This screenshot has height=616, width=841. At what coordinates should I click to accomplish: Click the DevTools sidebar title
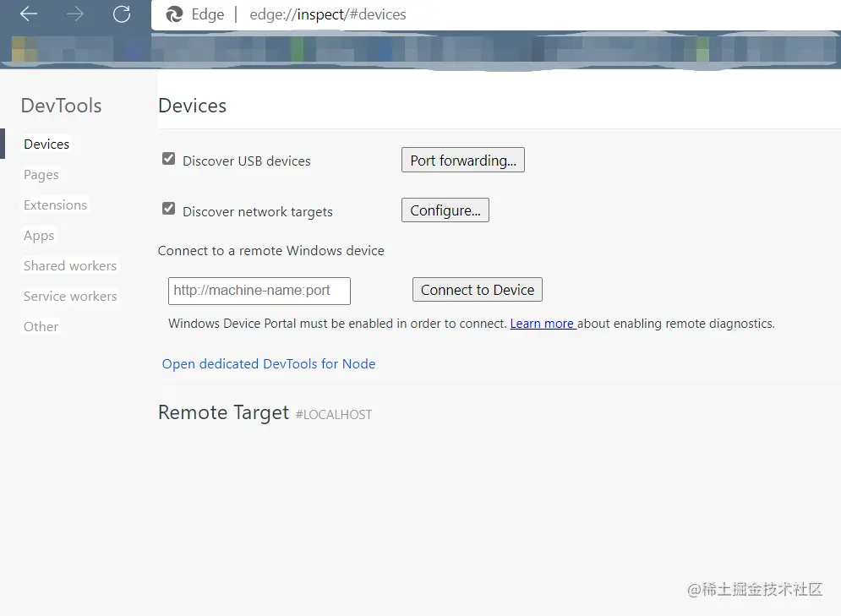coord(61,106)
